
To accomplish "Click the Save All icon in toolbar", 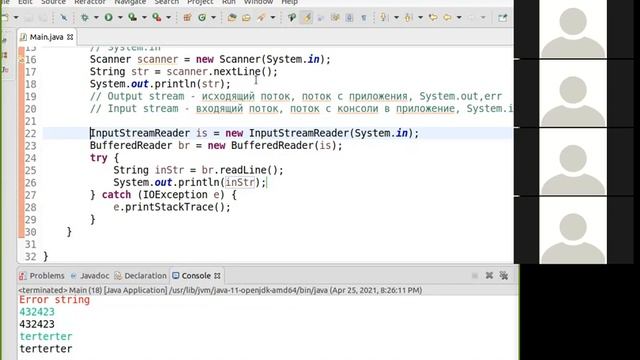I will click(x=42, y=18).
